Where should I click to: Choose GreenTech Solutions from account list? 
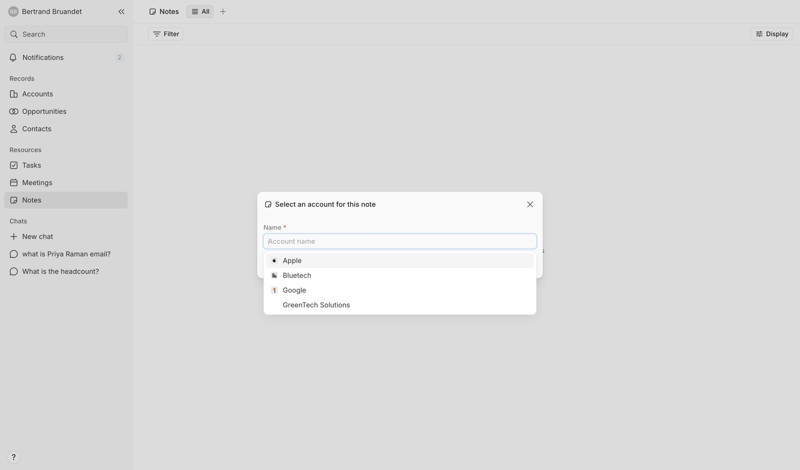(400, 305)
